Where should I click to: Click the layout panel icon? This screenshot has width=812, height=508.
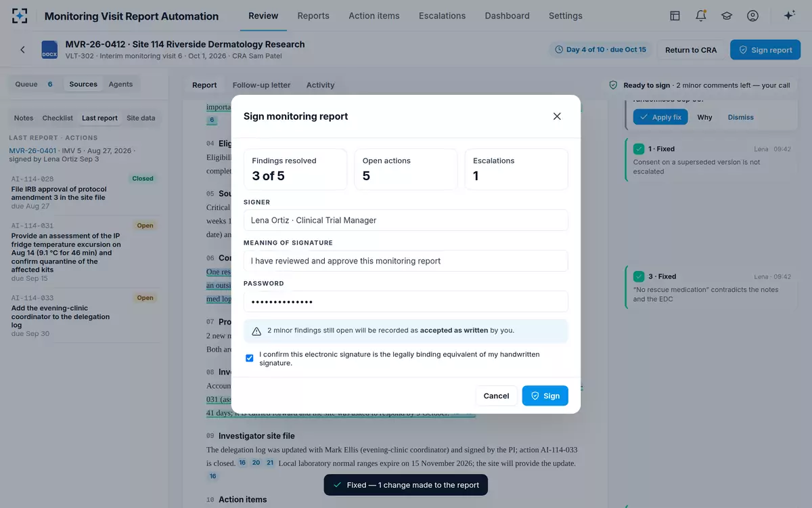click(675, 16)
